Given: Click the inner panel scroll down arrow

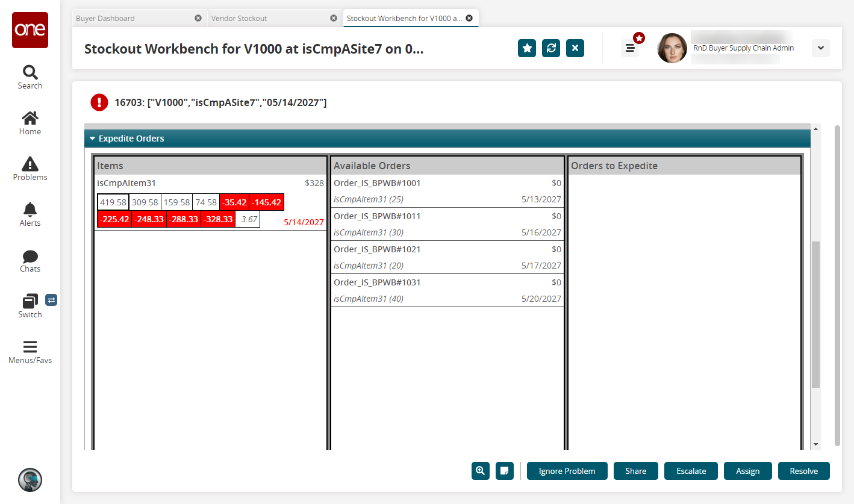Looking at the screenshot, I should tap(816, 444).
